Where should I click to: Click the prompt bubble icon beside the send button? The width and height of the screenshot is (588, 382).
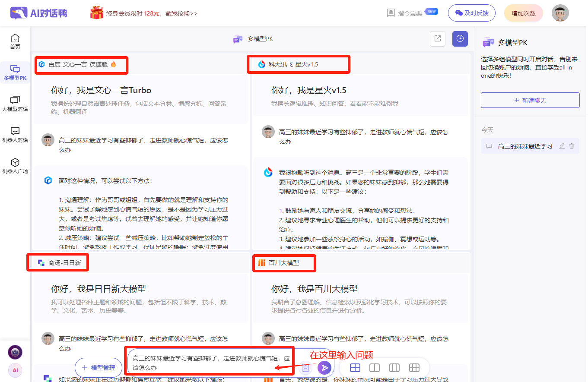(x=305, y=367)
